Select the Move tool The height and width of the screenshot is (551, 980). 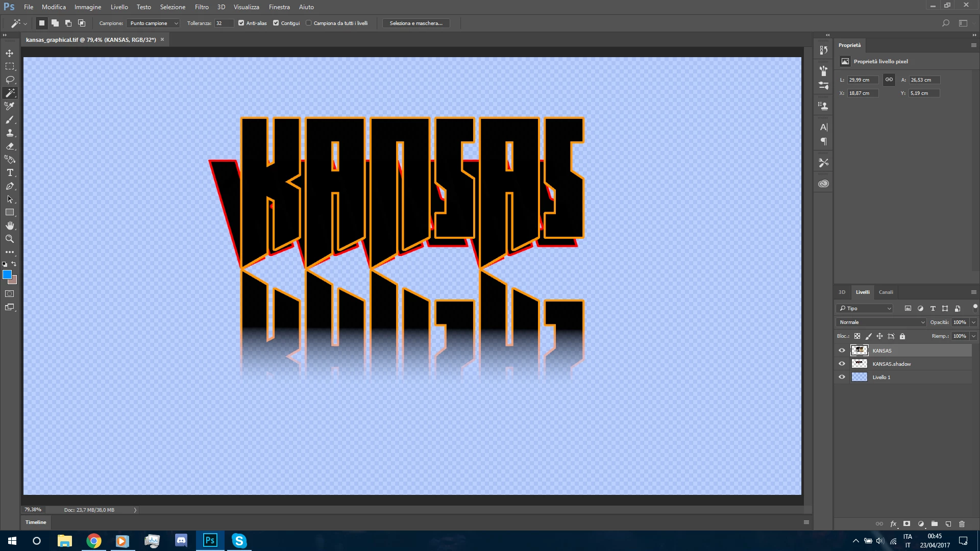[x=10, y=53]
